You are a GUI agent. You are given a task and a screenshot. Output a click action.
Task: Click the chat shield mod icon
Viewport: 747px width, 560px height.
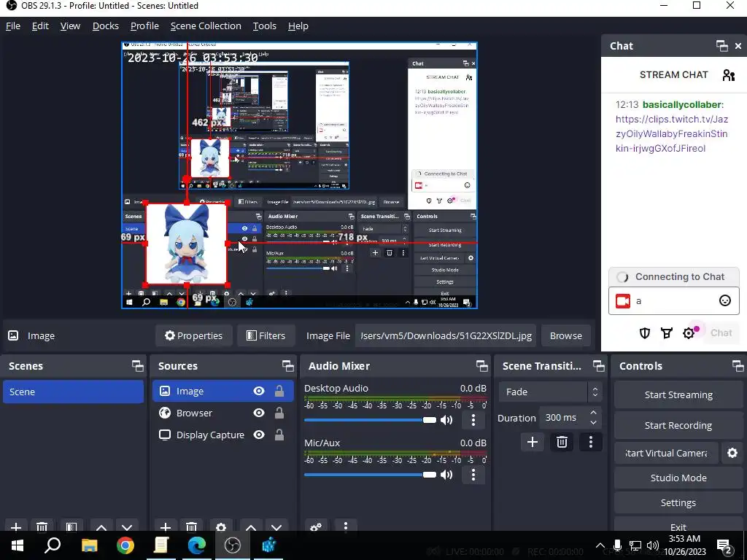(645, 332)
